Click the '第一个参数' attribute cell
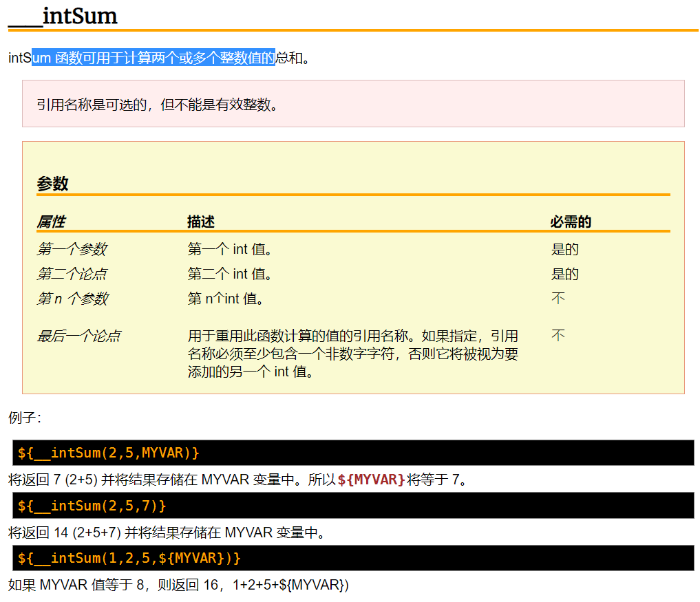The width and height of the screenshot is (700, 602). click(72, 249)
